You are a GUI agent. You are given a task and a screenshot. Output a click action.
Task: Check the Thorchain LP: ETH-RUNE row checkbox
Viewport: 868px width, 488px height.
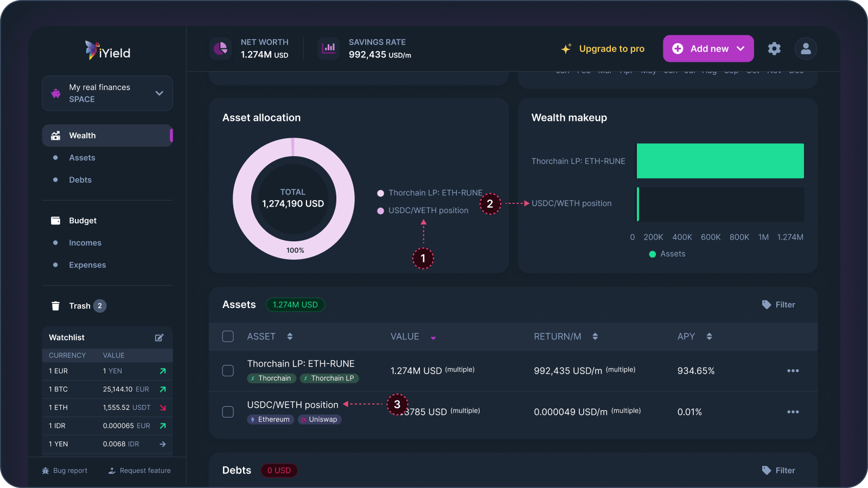point(228,371)
